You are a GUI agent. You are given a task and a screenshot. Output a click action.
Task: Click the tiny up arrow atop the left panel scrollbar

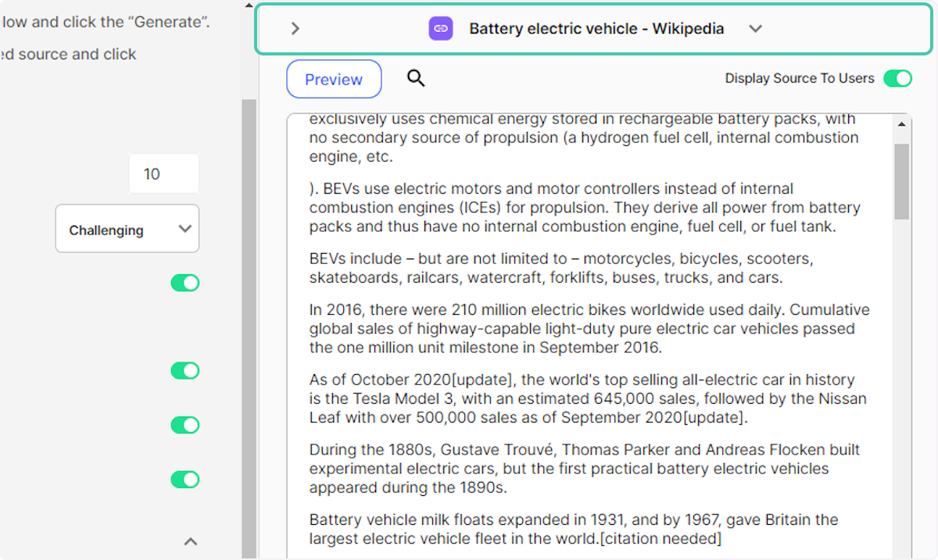point(249,5)
